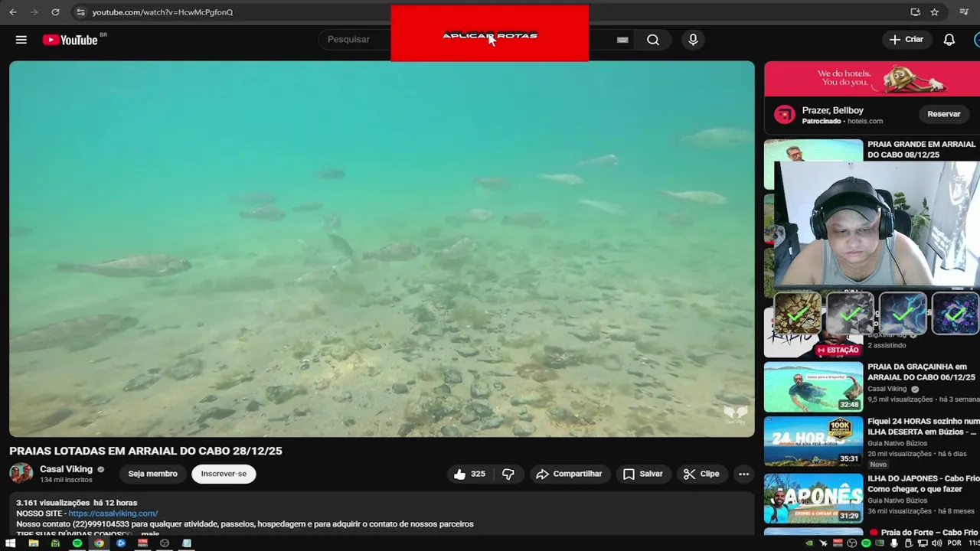Open the 24 horas Ilha Deserta thumbnail
980x551 pixels.
pyautogui.click(x=813, y=442)
